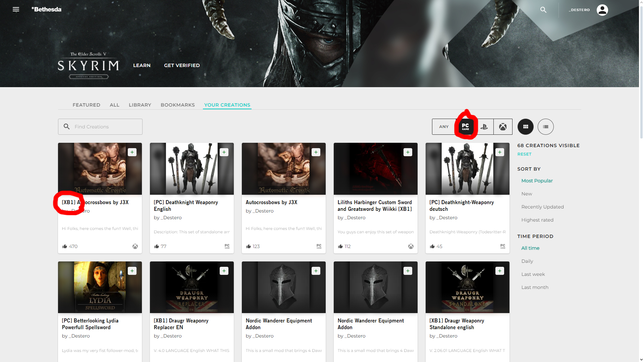Open the _DESTERO user profile avatar

[602, 10]
